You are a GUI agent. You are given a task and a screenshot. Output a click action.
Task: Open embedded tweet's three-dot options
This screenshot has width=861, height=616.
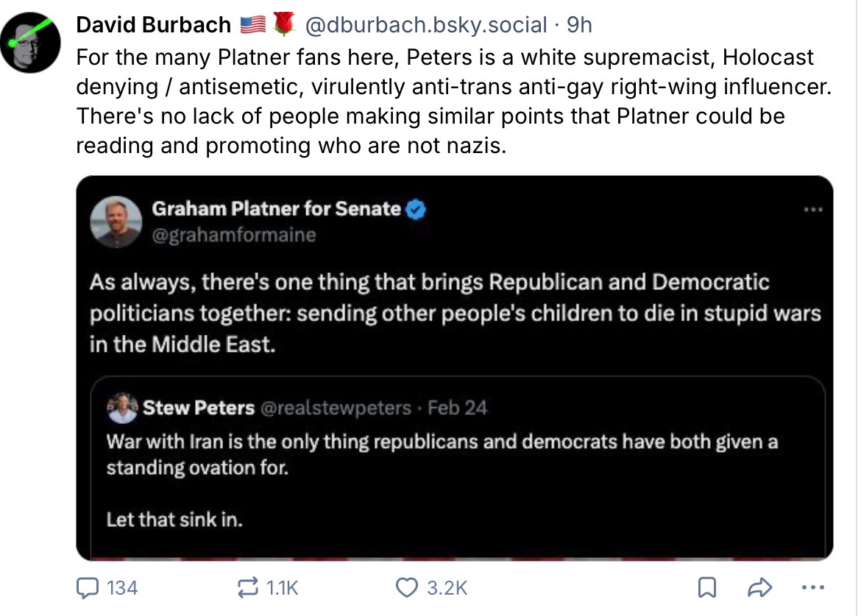click(813, 209)
